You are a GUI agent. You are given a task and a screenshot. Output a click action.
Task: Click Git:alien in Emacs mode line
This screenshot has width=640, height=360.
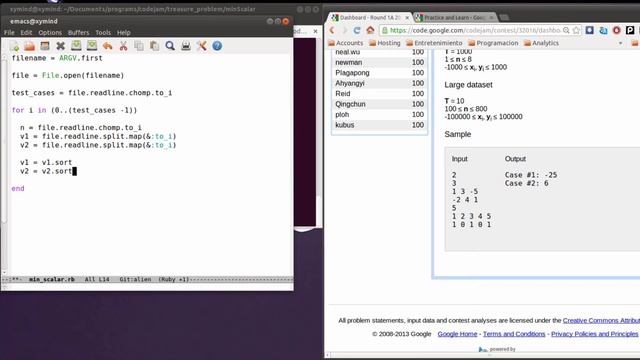click(x=135, y=280)
